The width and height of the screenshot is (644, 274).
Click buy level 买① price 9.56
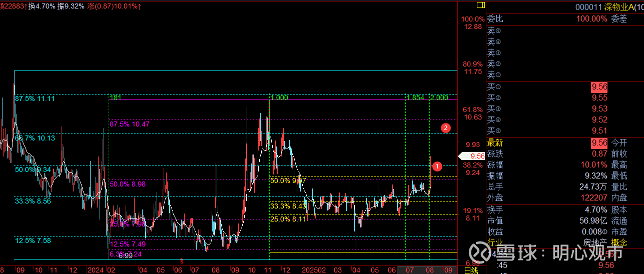coord(599,86)
